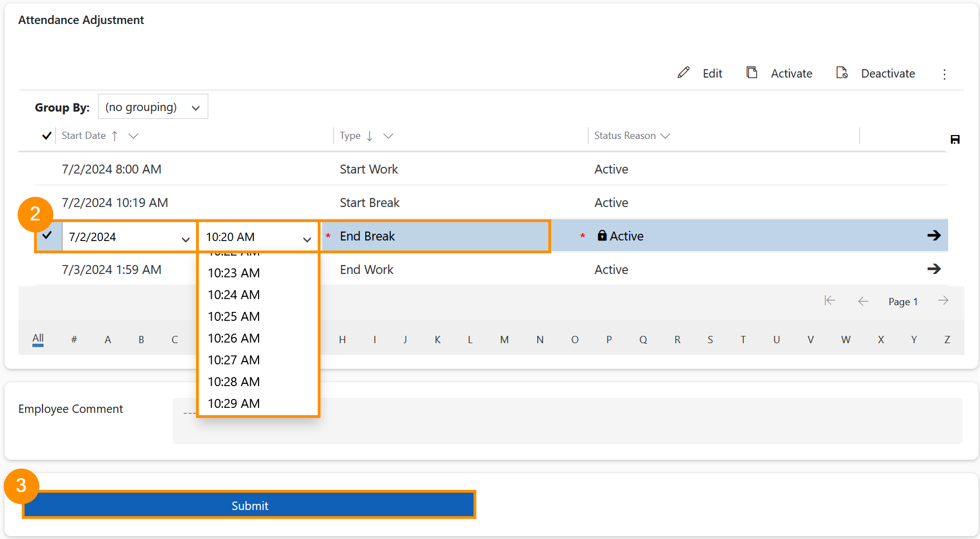This screenshot has width=980, height=539.
Task: Filter records by letter M
Action: (x=504, y=339)
